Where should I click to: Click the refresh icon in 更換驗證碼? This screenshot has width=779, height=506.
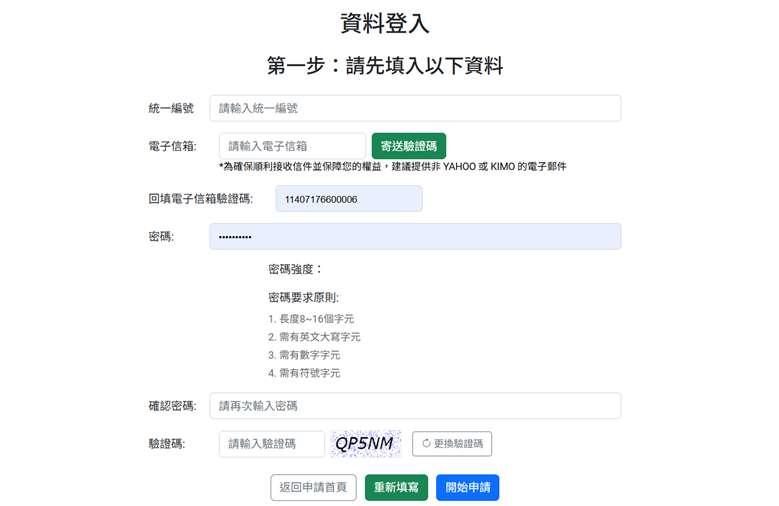click(426, 443)
